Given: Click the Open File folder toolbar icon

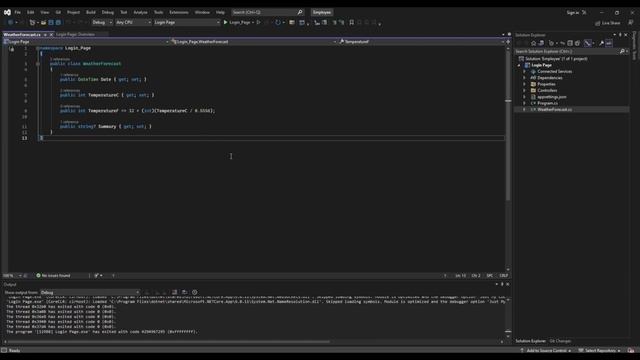Looking at the screenshot, I should [x=43, y=22].
